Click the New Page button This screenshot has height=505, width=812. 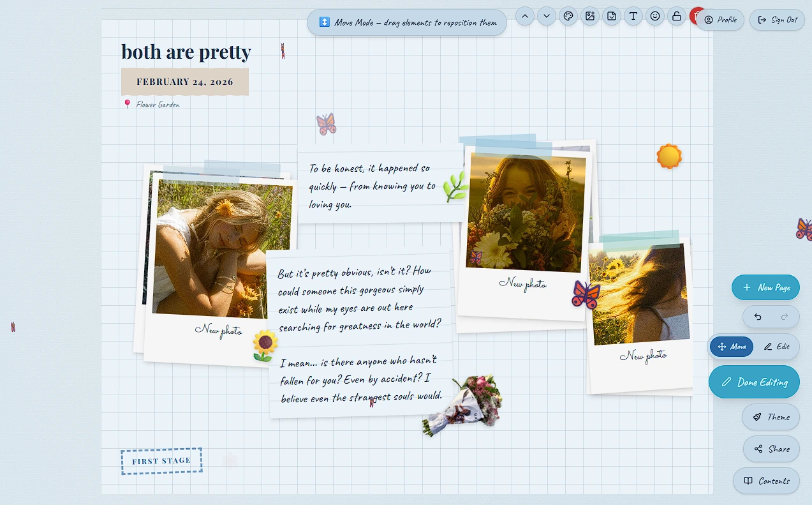click(x=765, y=287)
